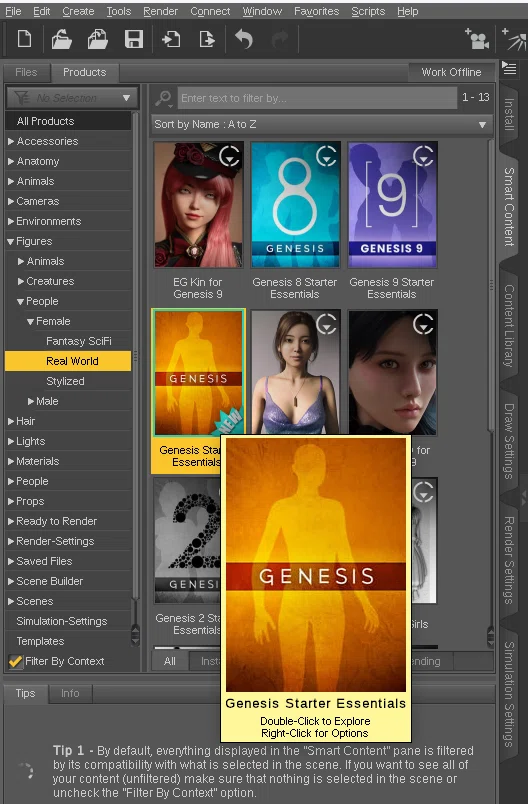Screen dimensions: 528x804
Task: Click download icon on EG Kin thumbnail
Action: tap(229, 155)
